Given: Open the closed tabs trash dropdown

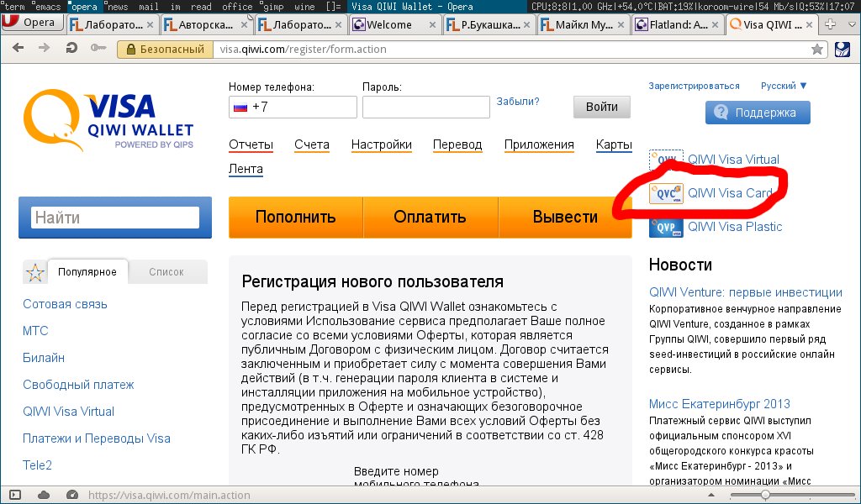Looking at the screenshot, I should [851, 24].
